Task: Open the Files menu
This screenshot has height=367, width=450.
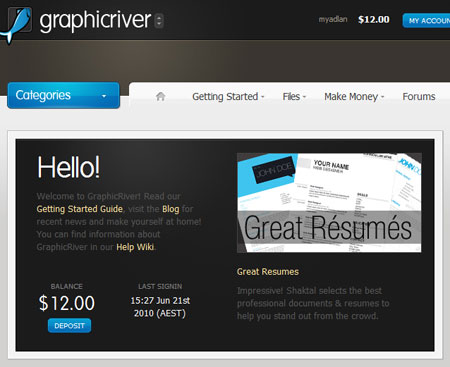Action: pyautogui.click(x=294, y=97)
